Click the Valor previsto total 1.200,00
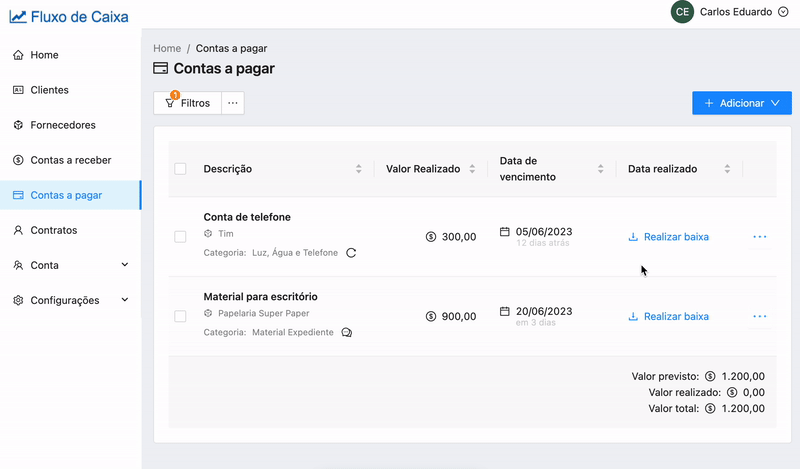The height and width of the screenshot is (469, 800). (743, 377)
